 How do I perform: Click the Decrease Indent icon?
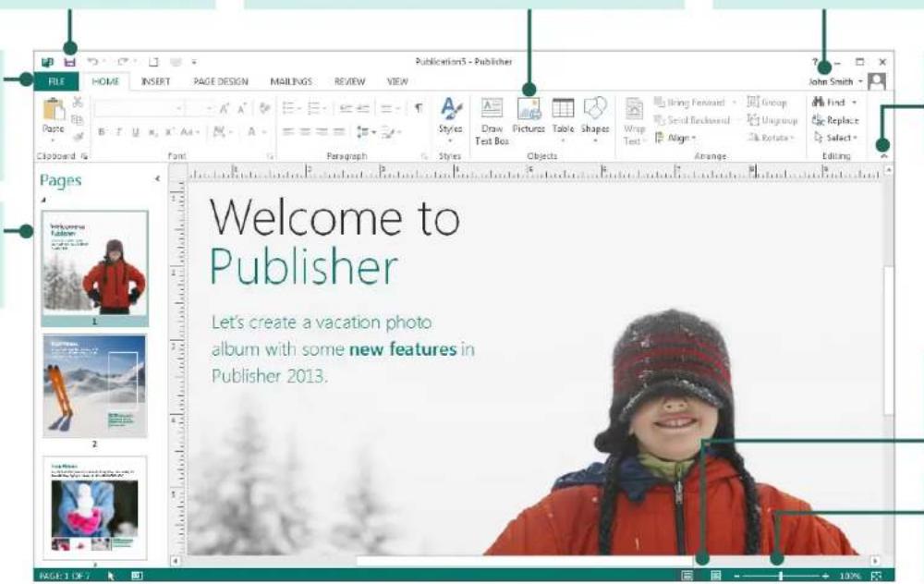coord(346,108)
